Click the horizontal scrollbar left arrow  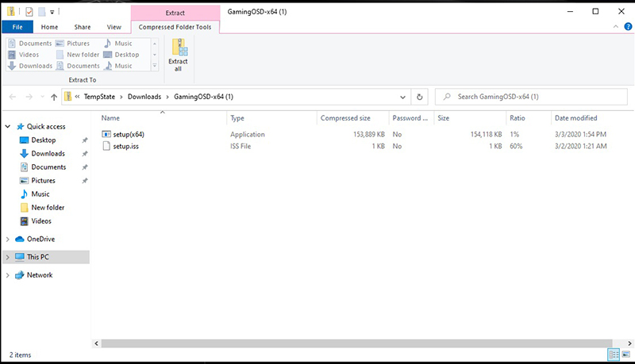click(96, 343)
